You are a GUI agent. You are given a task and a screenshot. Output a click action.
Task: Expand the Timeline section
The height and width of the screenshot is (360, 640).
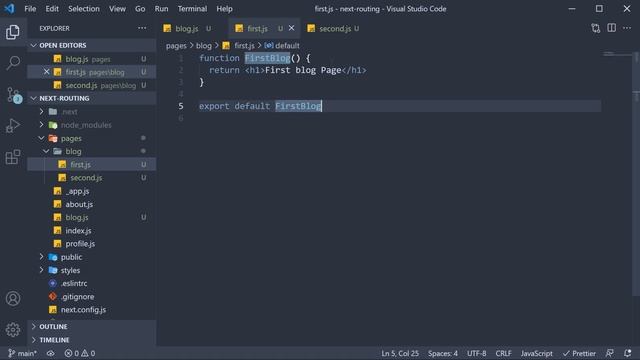91,340
